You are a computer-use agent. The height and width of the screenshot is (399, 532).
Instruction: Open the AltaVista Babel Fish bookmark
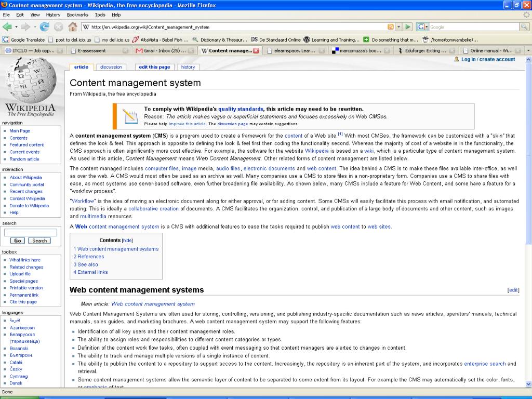click(x=160, y=39)
